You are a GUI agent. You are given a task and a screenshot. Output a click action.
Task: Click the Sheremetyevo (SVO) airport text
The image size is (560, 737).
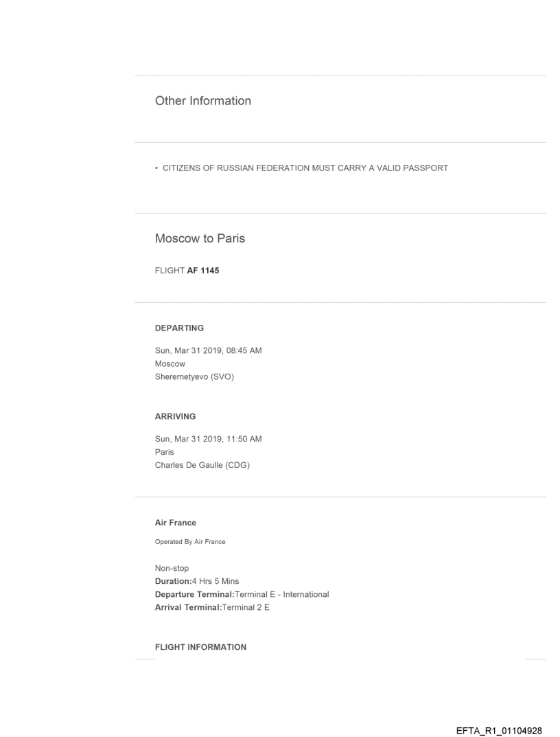195,376
